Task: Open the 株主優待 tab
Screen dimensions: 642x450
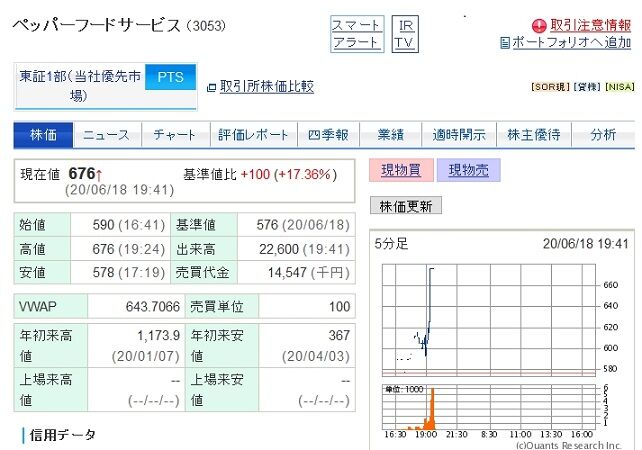Action: point(534,135)
